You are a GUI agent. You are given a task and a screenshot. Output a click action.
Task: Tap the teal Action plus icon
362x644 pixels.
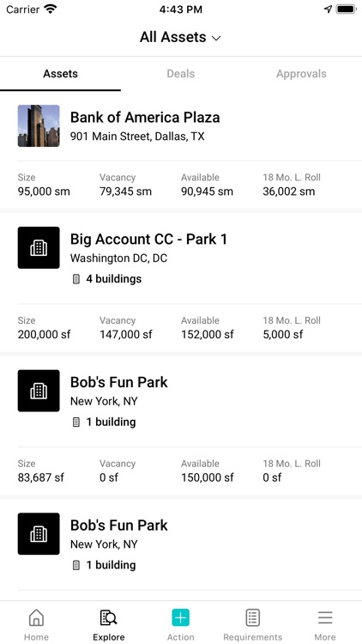point(181,617)
